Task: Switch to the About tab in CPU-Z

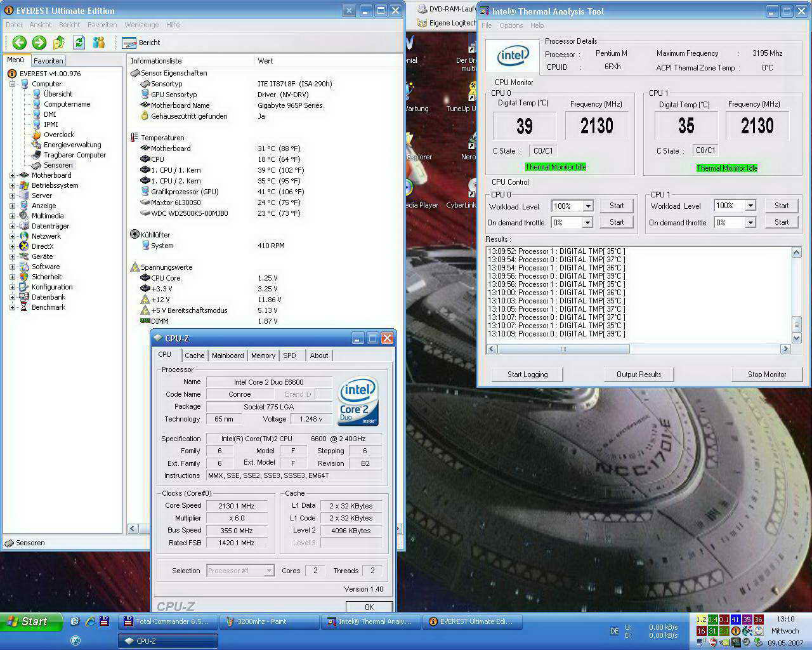Action: [x=319, y=355]
